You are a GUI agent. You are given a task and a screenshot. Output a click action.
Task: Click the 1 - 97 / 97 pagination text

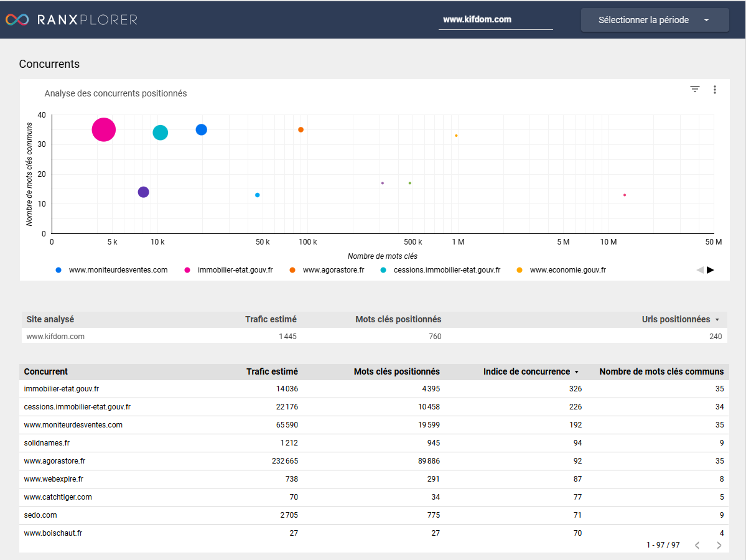click(x=663, y=545)
